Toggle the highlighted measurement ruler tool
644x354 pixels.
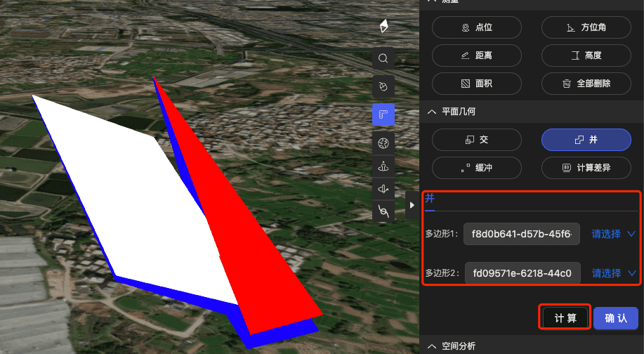[x=383, y=114]
